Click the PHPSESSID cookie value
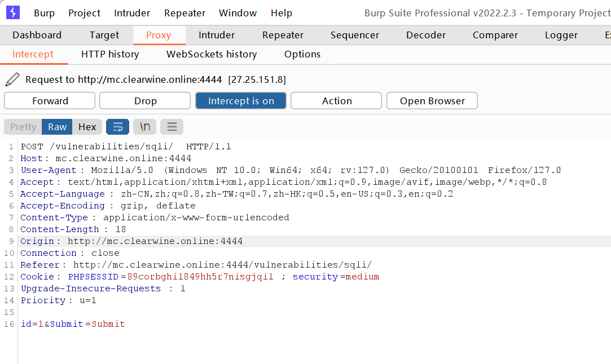 click(200, 277)
